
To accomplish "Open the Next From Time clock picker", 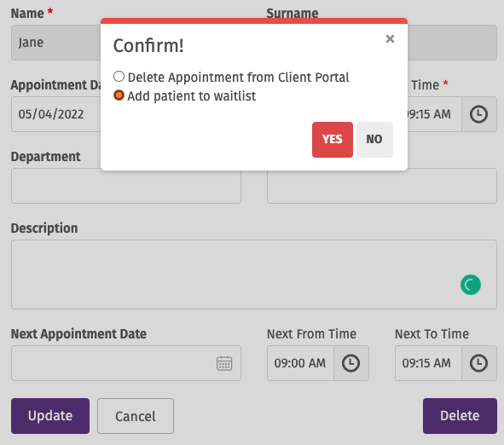I will [x=351, y=363].
